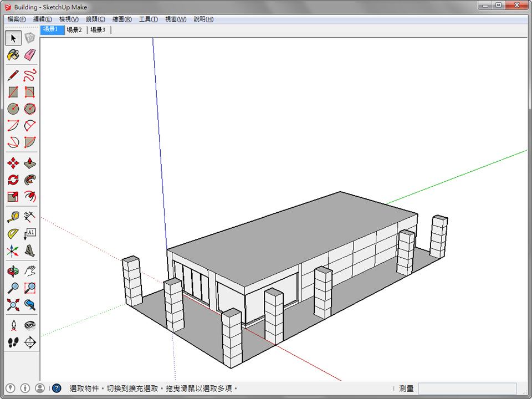Open the 鏡頭(C) menu

point(95,19)
